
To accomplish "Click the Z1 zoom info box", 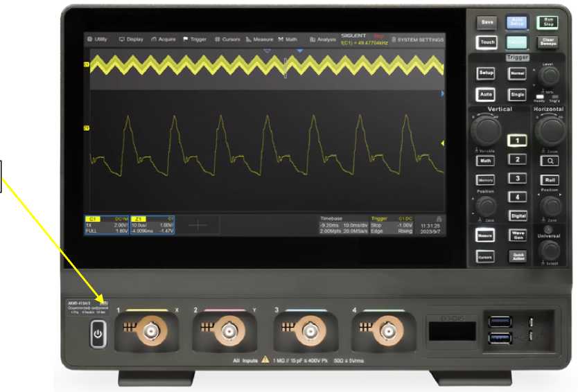I will (x=153, y=225).
